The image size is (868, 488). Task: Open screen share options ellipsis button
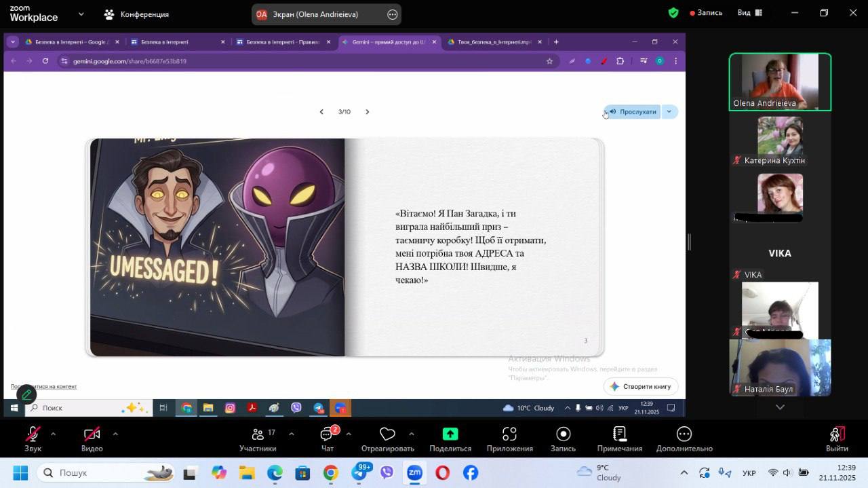(392, 14)
